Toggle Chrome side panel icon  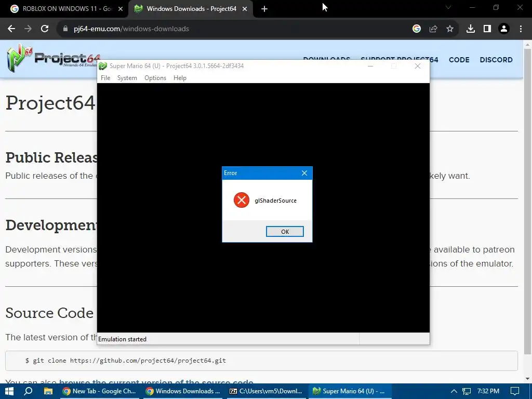(487, 29)
